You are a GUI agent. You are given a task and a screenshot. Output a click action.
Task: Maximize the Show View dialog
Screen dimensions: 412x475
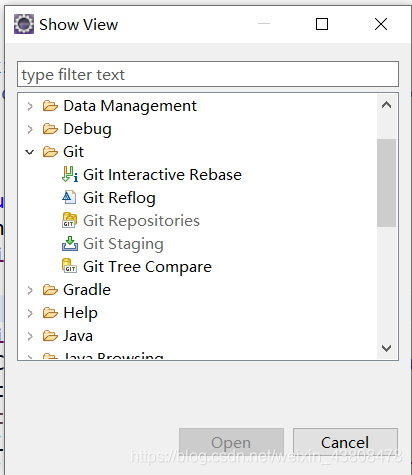[322, 24]
